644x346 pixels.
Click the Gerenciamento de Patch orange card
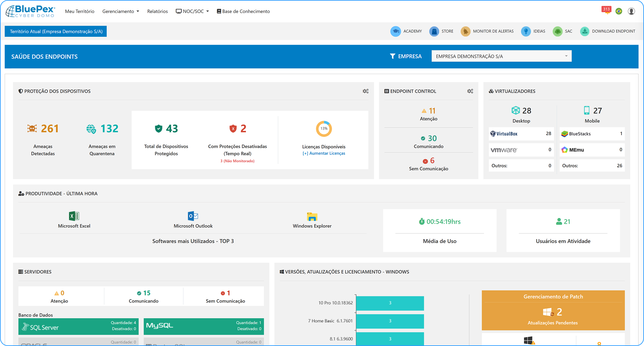[553, 310]
